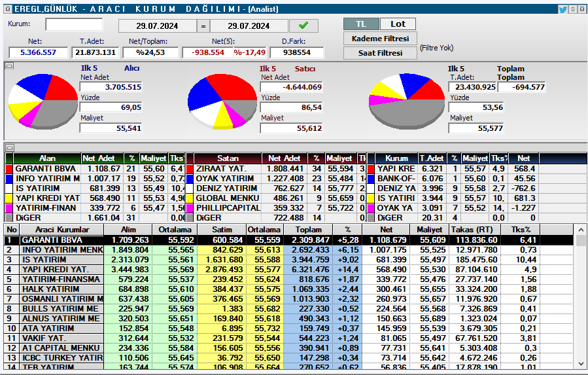Screen dimensions: 588x375
Task: Sort by the Satan column header
Action: (x=228, y=158)
